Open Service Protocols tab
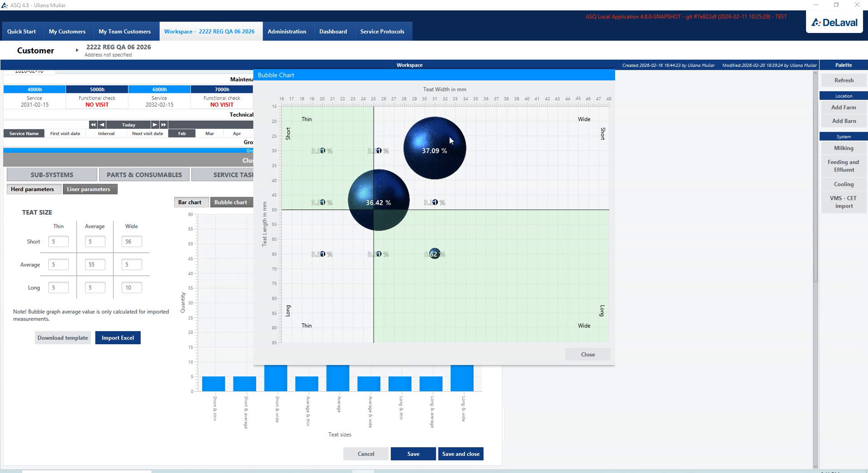The width and height of the screenshot is (868, 473). (x=382, y=31)
